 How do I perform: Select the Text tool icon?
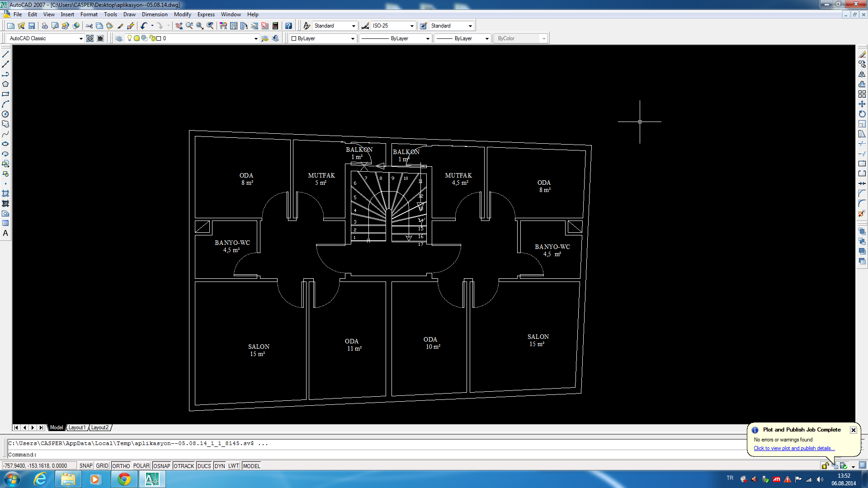[5, 233]
